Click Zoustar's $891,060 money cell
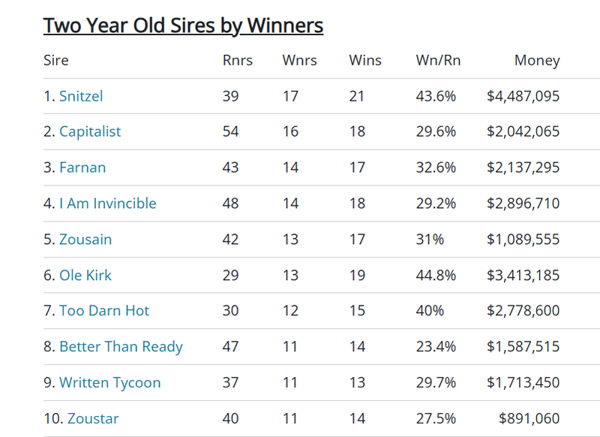The height and width of the screenshot is (437, 600). click(529, 418)
